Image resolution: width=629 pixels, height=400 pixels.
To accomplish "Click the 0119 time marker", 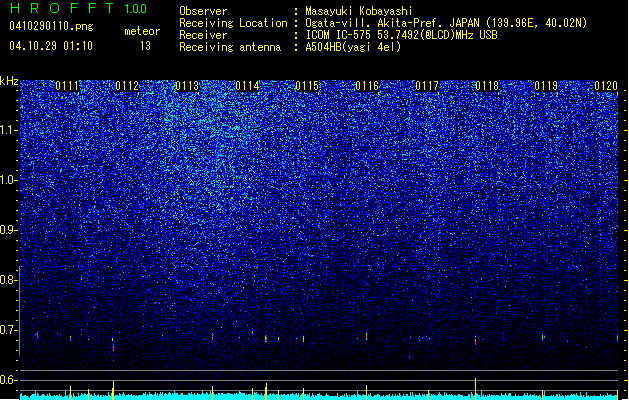I will pyautogui.click(x=546, y=86).
